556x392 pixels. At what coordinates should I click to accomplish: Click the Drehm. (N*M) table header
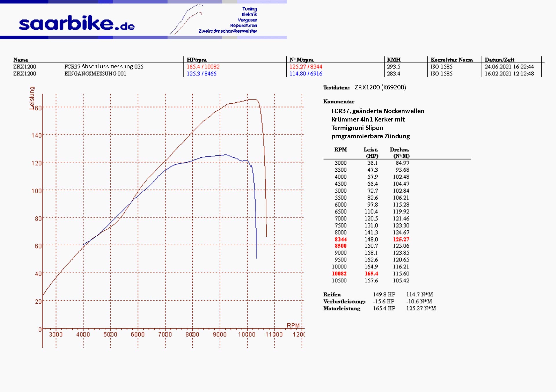pyautogui.click(x=400, y=152)
